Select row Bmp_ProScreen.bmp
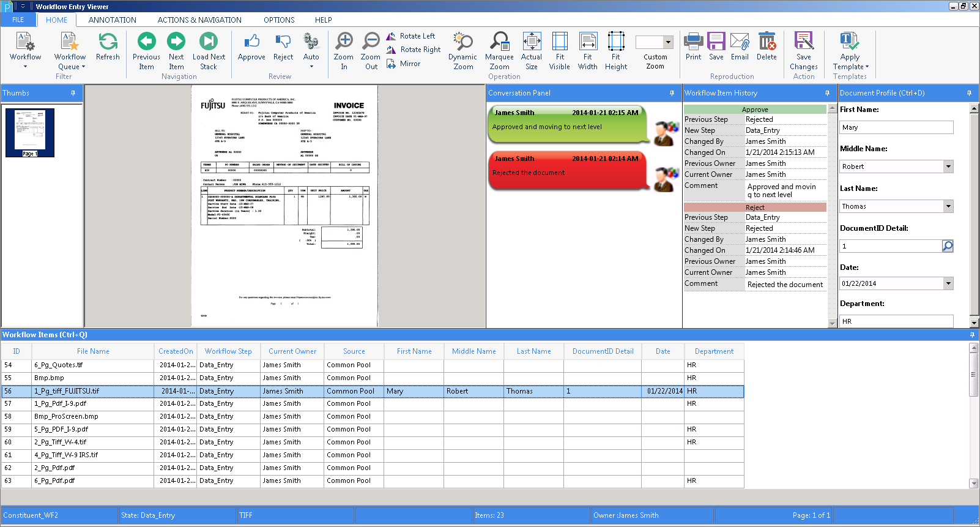This screenshot has width=980, height=527. pyautogui.click(x=373, y=416)
